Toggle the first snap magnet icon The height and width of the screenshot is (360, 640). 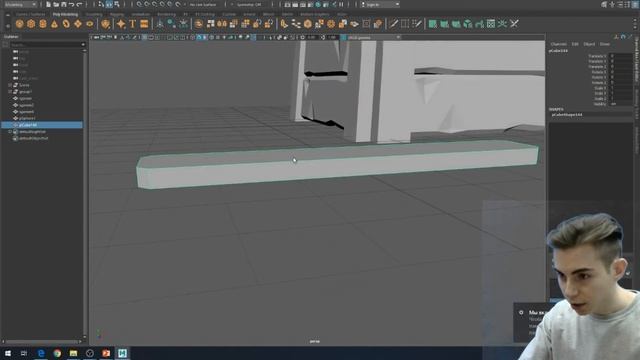pyautogui.click(x=139, y=4)
